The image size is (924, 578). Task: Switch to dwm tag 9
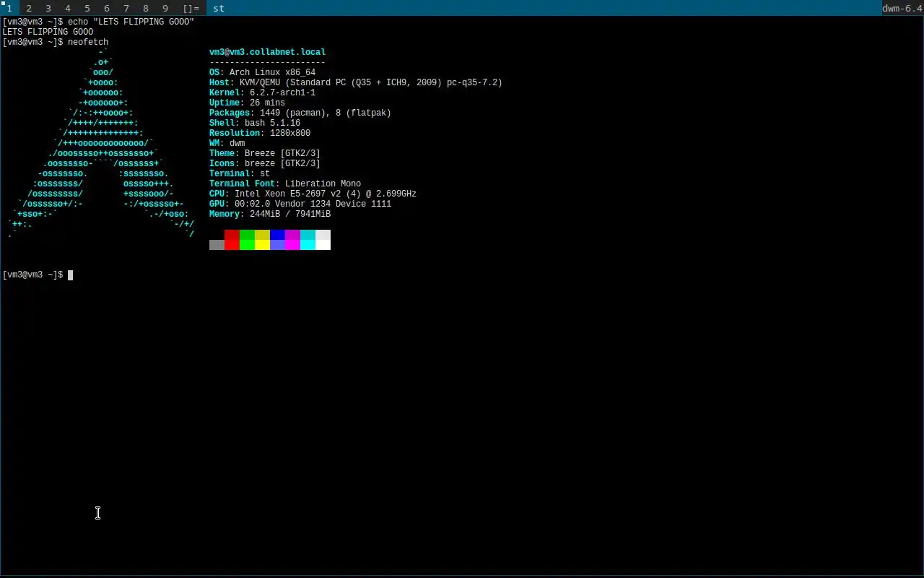[x=165, y=8]
